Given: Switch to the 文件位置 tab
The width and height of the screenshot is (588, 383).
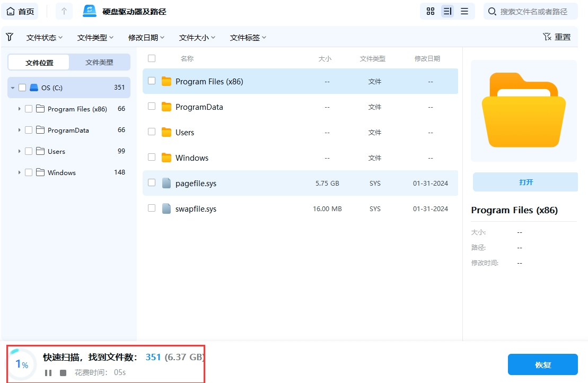Looking at the screenshot, I should tap(39, 62).
